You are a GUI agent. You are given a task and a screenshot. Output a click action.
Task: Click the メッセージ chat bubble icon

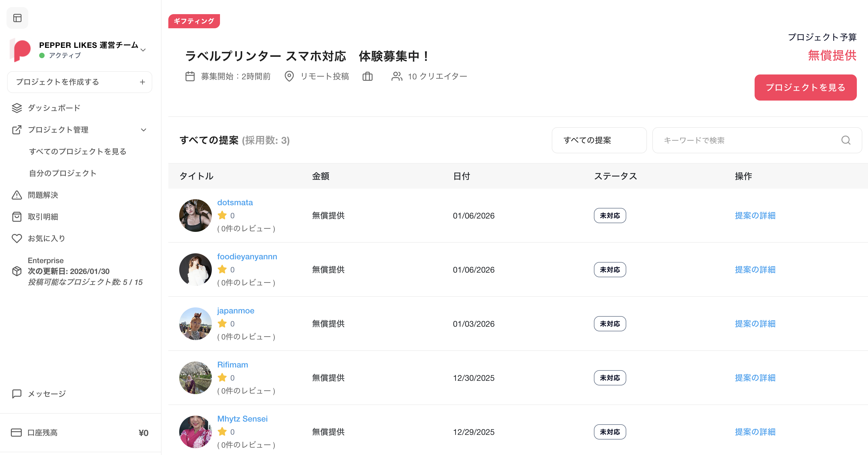17,394
